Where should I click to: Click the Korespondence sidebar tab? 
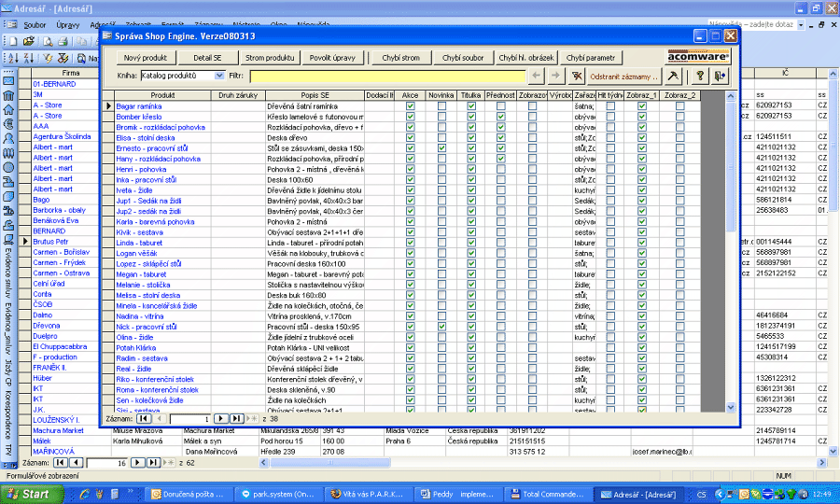(8, 413)
